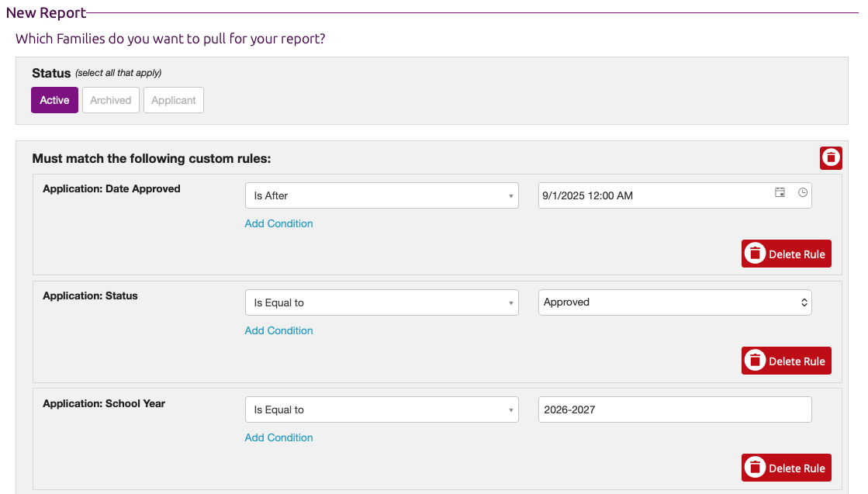Screen dimensions: 868x494
Task: Toggle the Active status filter
Action: tap(54, 100)
